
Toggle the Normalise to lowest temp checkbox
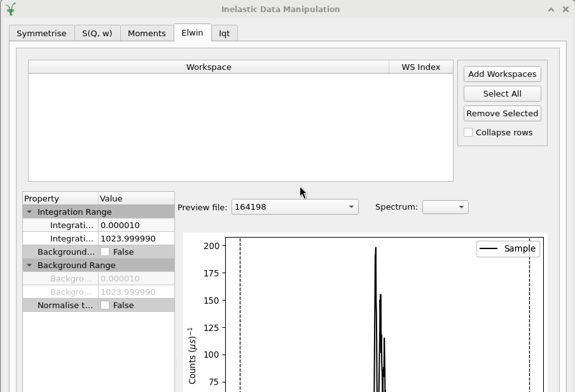(x=105, y=306)
